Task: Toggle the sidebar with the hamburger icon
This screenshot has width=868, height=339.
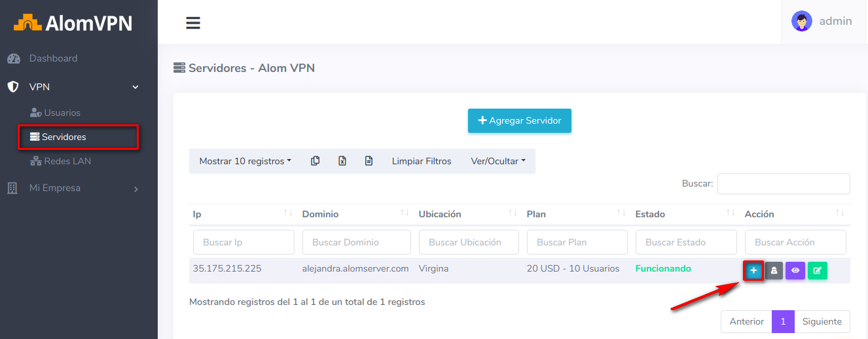Action: 192,23
